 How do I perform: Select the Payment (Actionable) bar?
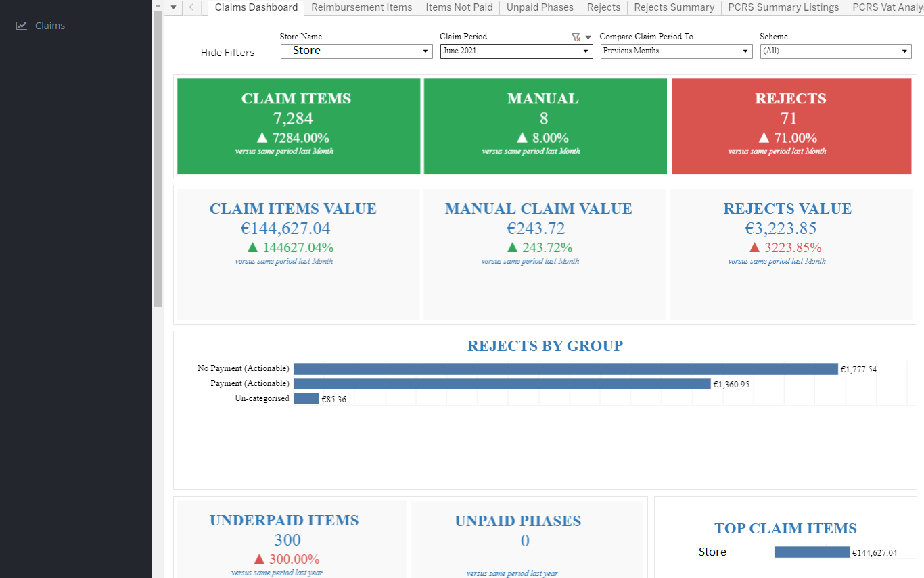click(x=502, y=383)
